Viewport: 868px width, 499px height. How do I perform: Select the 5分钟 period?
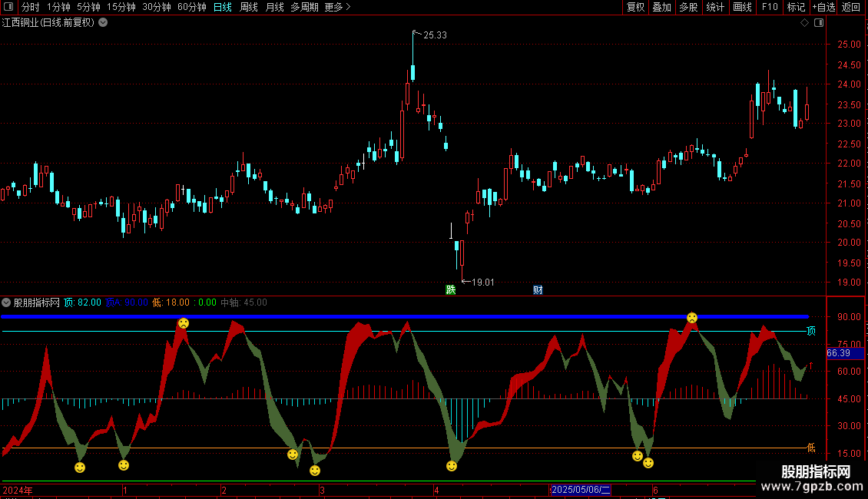pos(88,7)
